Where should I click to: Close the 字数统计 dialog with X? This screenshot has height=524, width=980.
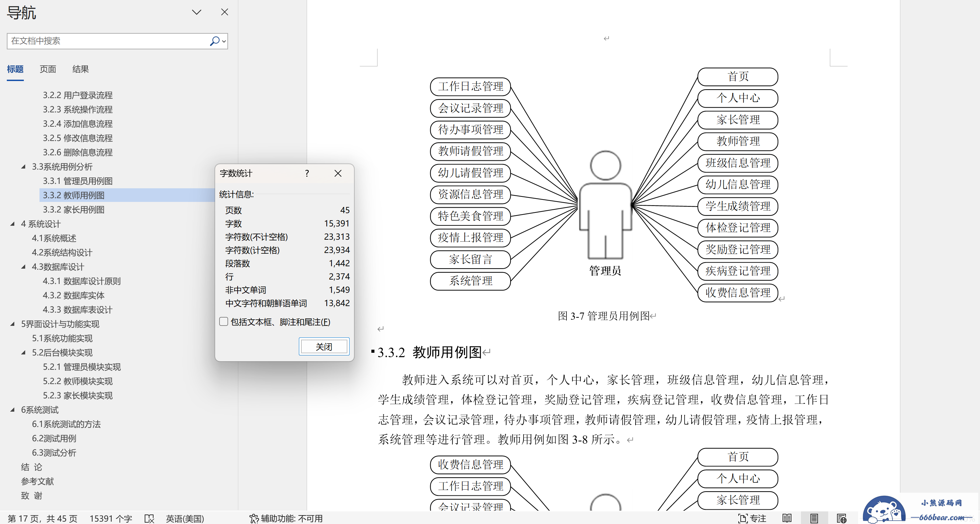pos(338,174)
